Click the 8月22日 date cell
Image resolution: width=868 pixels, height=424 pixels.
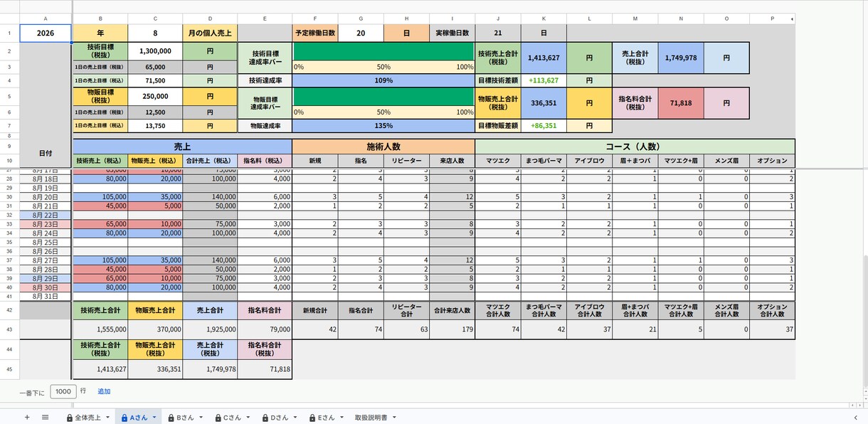click(x=46, y=215)
